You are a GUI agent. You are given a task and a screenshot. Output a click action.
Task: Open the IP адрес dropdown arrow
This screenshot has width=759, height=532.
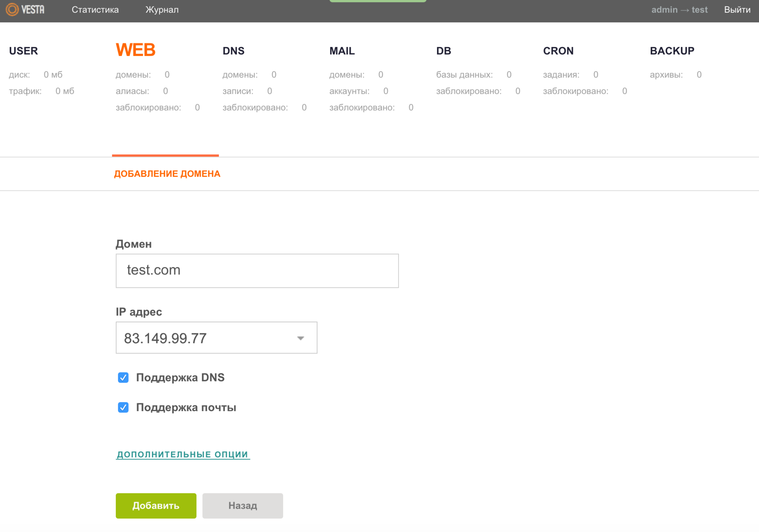pyautogui.click(x=300, y=338)
